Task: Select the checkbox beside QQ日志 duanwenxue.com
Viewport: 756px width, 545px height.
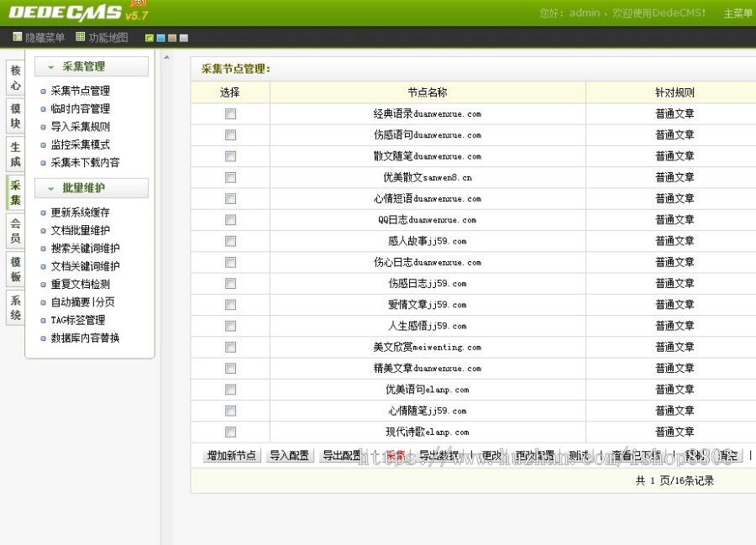Action: [x=229, y=219]
